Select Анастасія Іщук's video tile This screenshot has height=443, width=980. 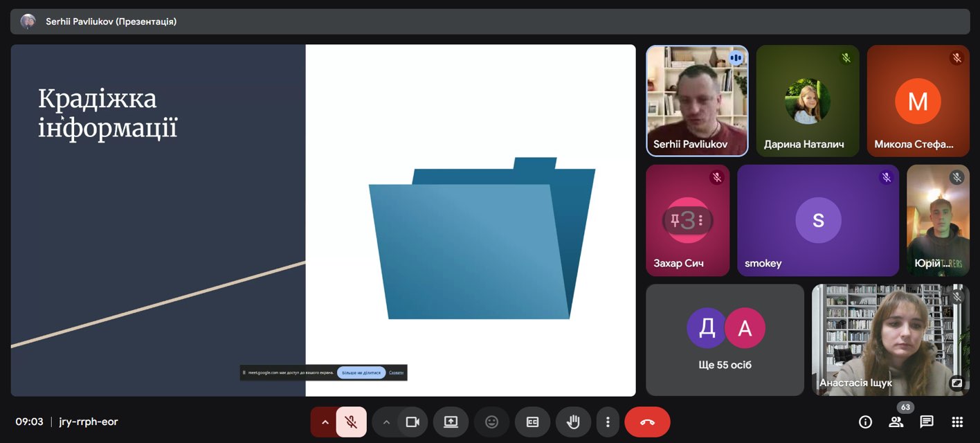coord(891,340)
